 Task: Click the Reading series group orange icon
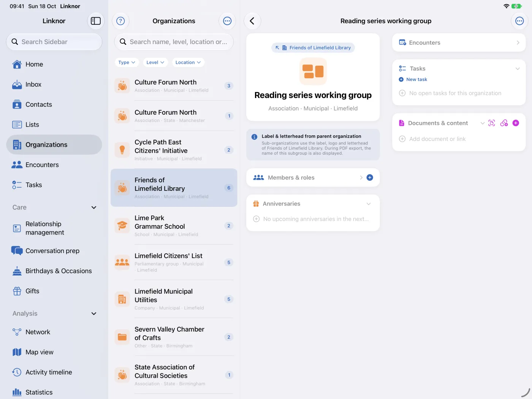[313, 71]
